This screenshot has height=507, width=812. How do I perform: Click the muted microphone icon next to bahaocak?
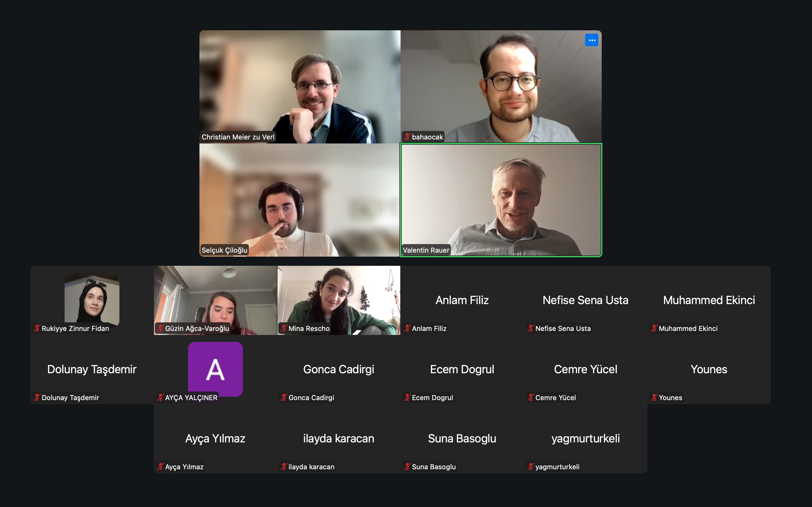(407, 137)
